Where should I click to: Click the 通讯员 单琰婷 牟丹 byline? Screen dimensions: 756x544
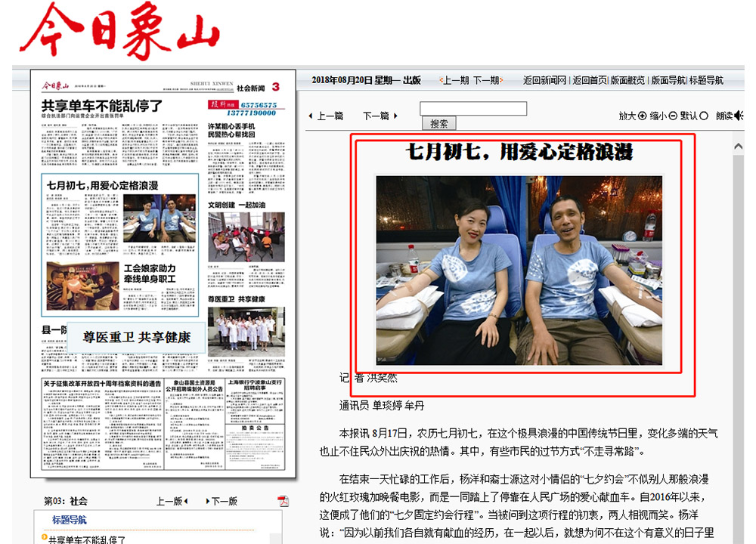382,406
